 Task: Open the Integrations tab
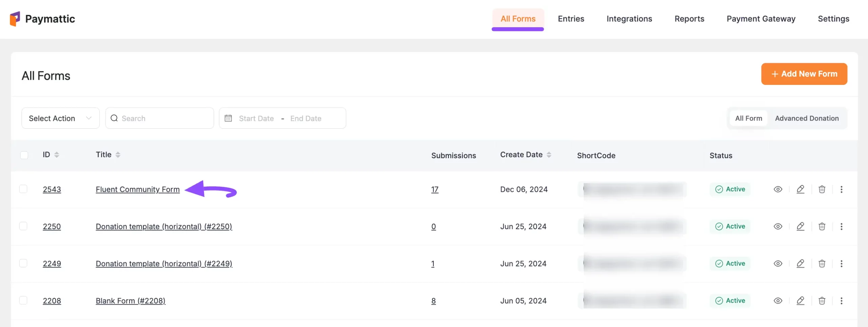(x=629, y=19)
